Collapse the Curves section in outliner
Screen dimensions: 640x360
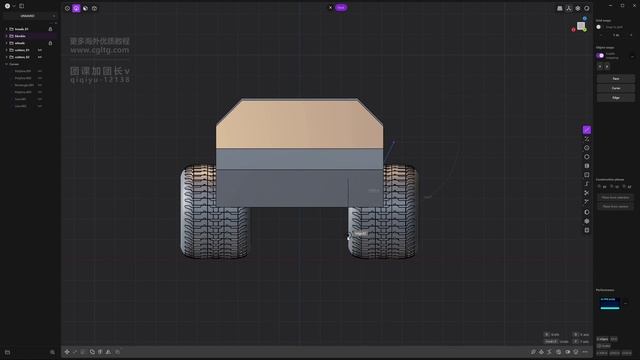tap(7, 64)
